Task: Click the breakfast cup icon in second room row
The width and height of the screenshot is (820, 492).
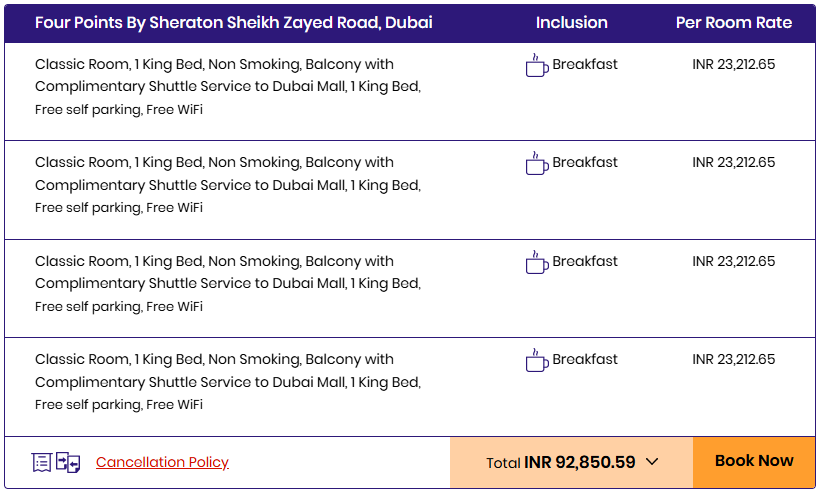Action: (x=537, y=164)
